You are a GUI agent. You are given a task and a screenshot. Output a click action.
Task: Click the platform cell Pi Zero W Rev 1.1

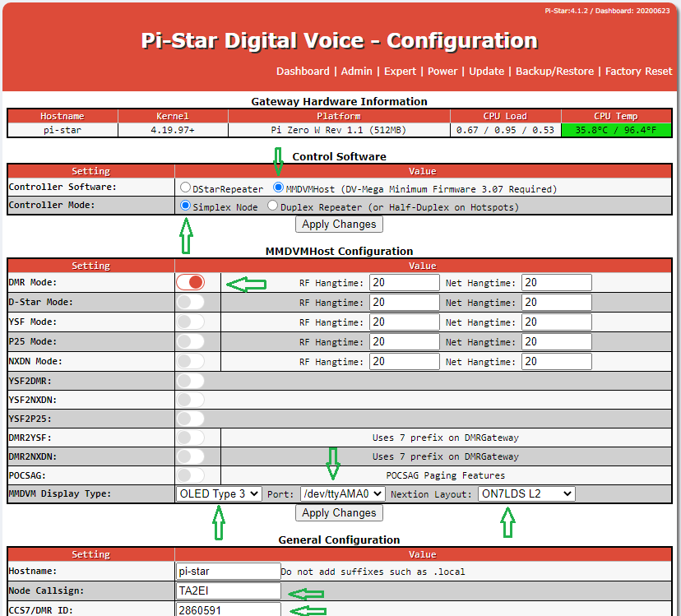(339, 130)
